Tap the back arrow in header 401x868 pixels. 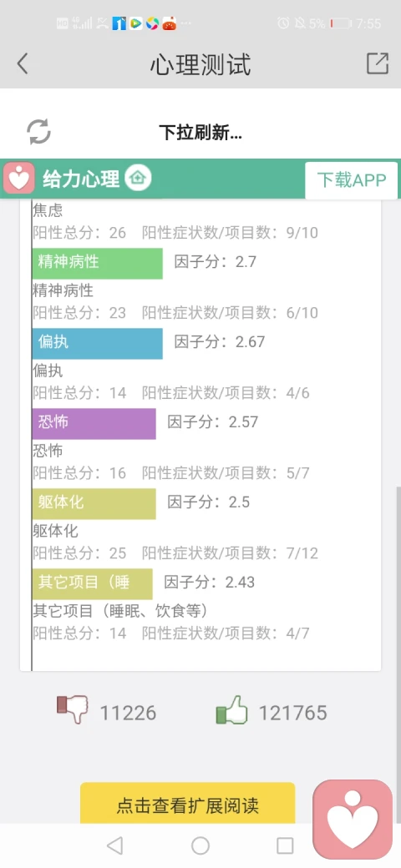pos(23,63)
